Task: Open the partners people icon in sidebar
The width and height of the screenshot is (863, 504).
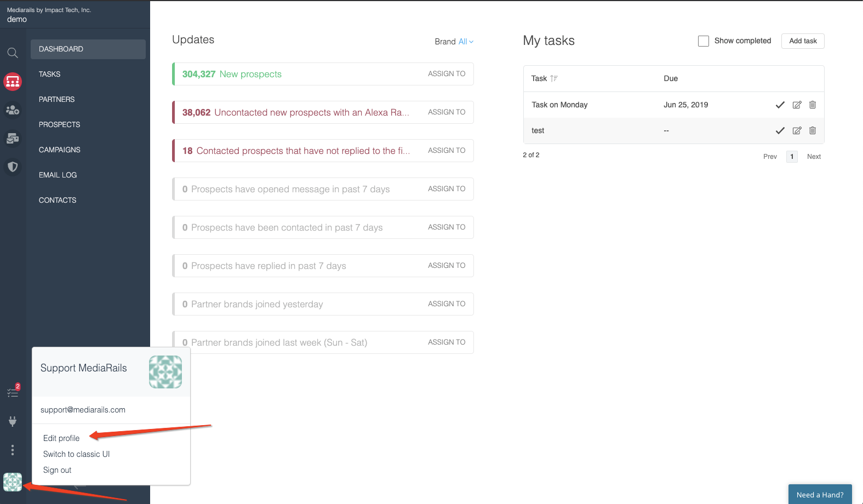Action: 13,110
